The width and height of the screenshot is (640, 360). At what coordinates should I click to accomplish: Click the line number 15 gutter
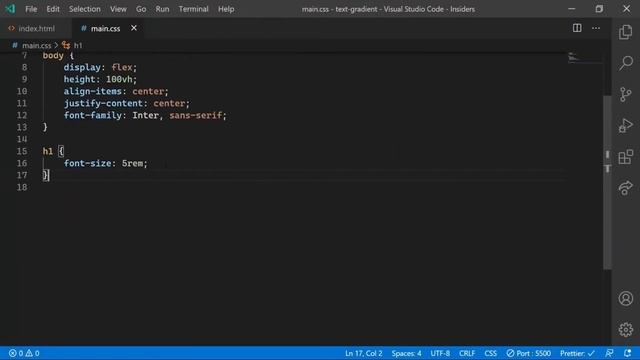pos(22,151)
